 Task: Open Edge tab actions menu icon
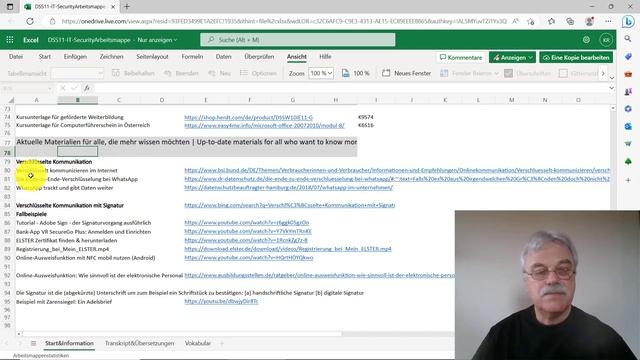[10, 7]
